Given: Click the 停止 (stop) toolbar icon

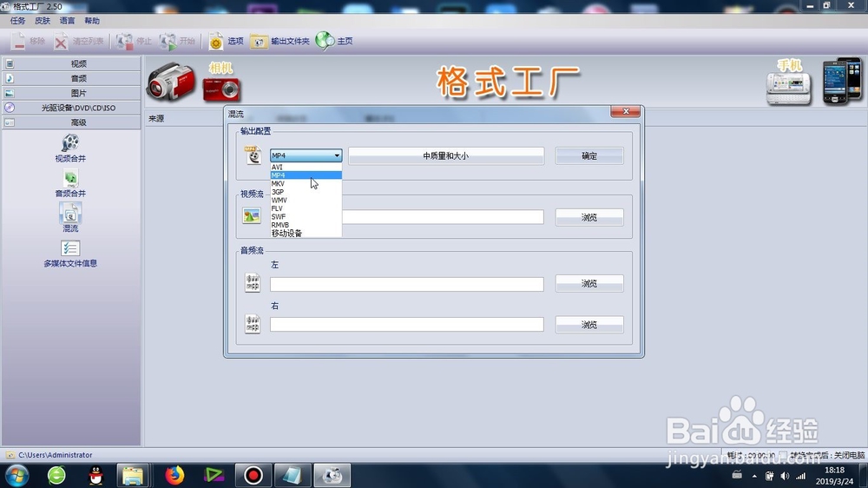Looking at the screenshot, I should [124, 41].
